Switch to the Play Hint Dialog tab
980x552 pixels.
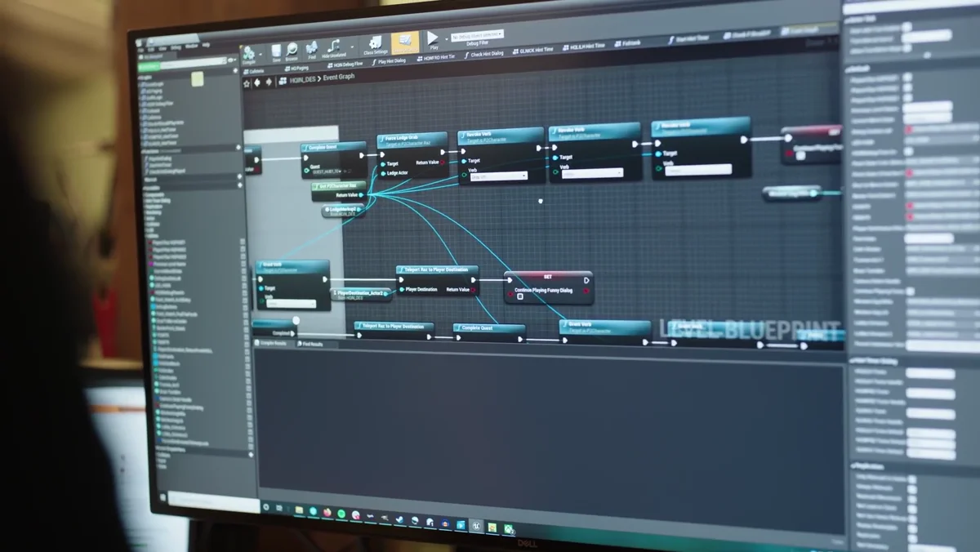click(391, 61)
